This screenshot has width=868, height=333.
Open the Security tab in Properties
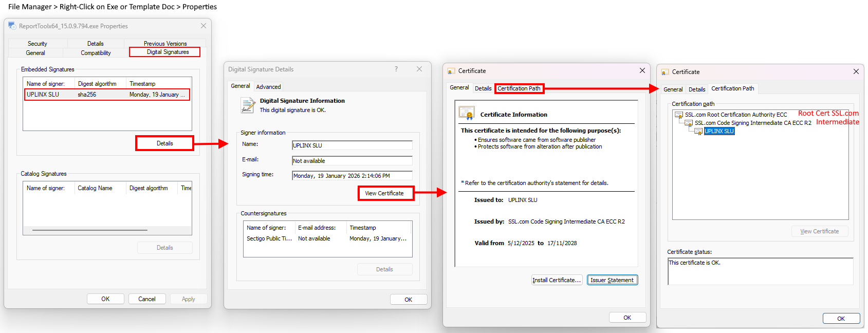click(38, 44)
